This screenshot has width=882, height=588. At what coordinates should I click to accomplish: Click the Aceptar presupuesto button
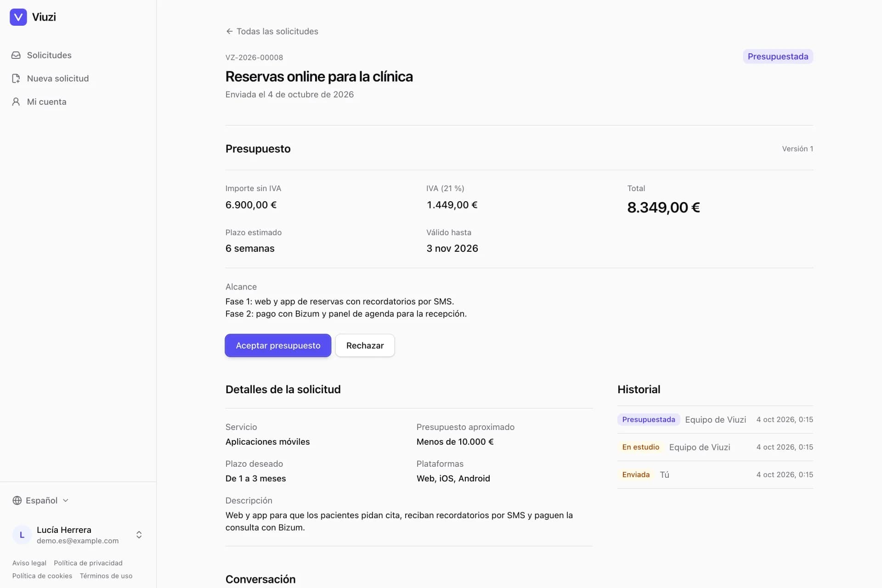tap(278, 345)
